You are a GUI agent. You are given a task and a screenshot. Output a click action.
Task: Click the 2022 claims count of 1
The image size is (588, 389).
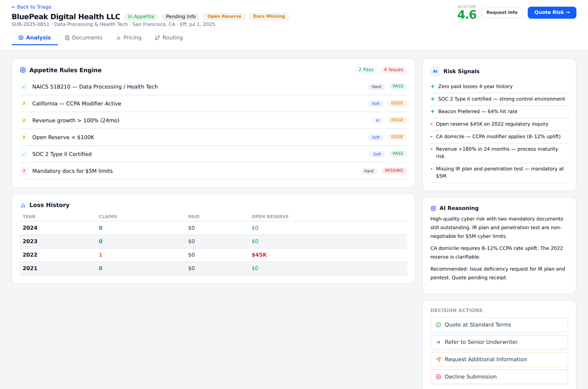(100, 255)
